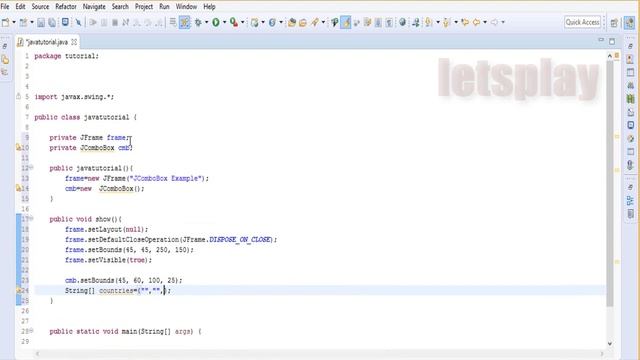The height and width of the screenshot is (360, 640).
Task: Click the "JComboBox Example" string literal
Action: pos(166,178)
